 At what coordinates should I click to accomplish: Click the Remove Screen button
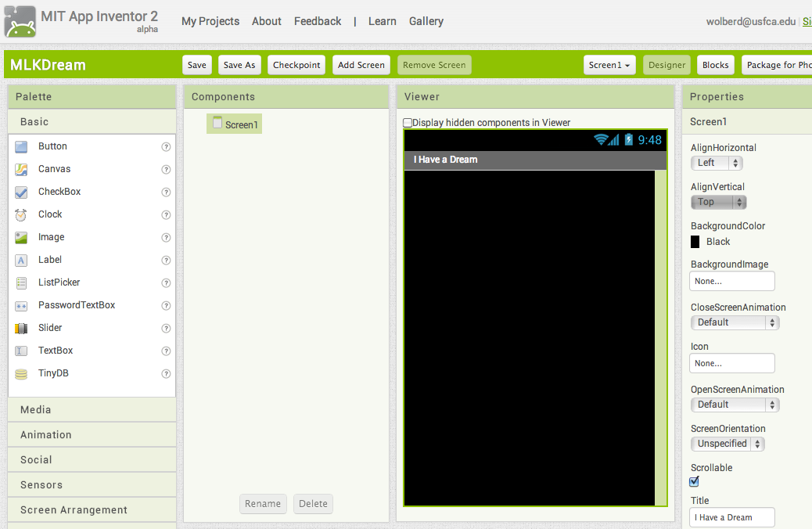(434, 65)
